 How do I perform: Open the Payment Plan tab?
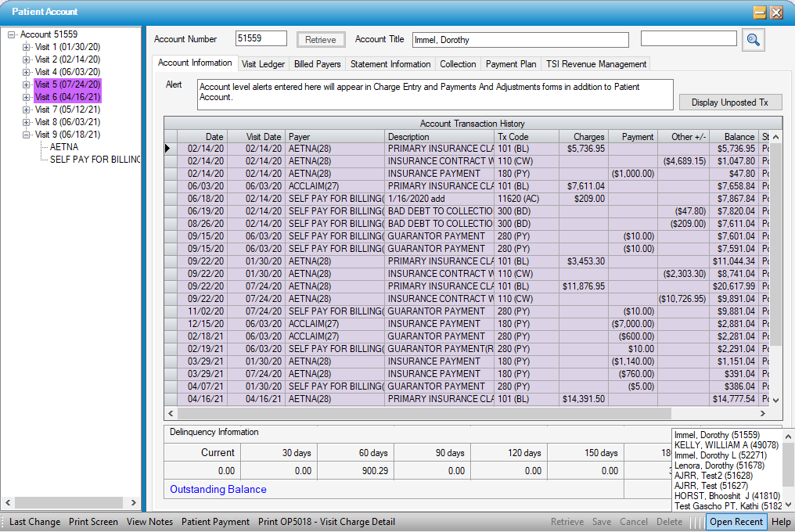(510, 64)
